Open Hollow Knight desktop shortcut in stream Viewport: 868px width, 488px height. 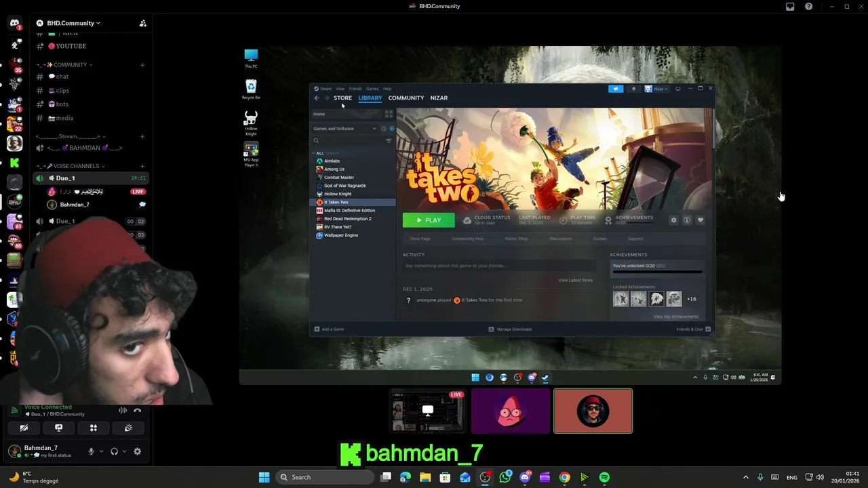(251, 123)
